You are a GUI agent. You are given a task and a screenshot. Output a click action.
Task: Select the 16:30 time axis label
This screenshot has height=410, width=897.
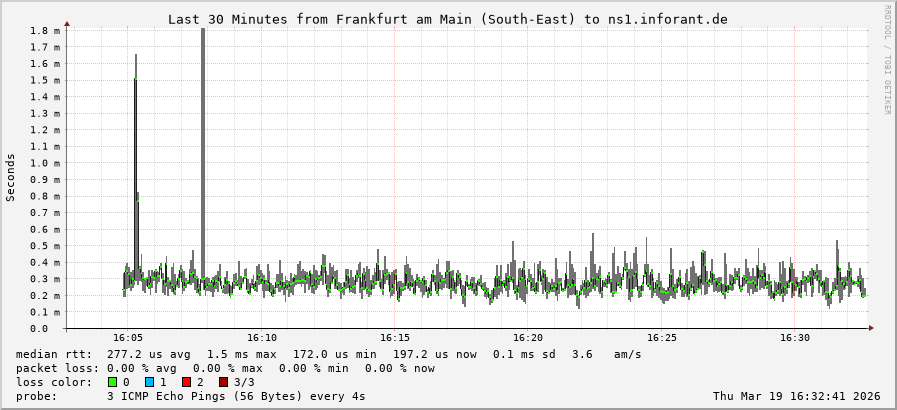pos(794,338)
